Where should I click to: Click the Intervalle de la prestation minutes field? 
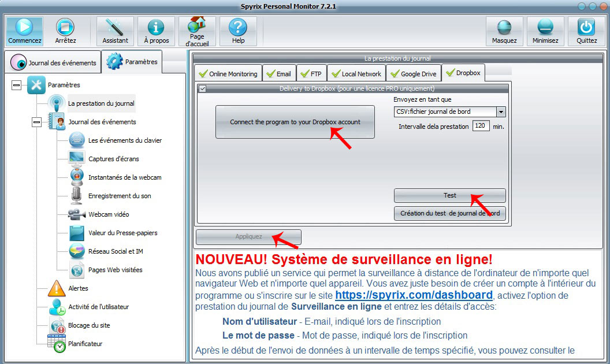pos(481,126)
